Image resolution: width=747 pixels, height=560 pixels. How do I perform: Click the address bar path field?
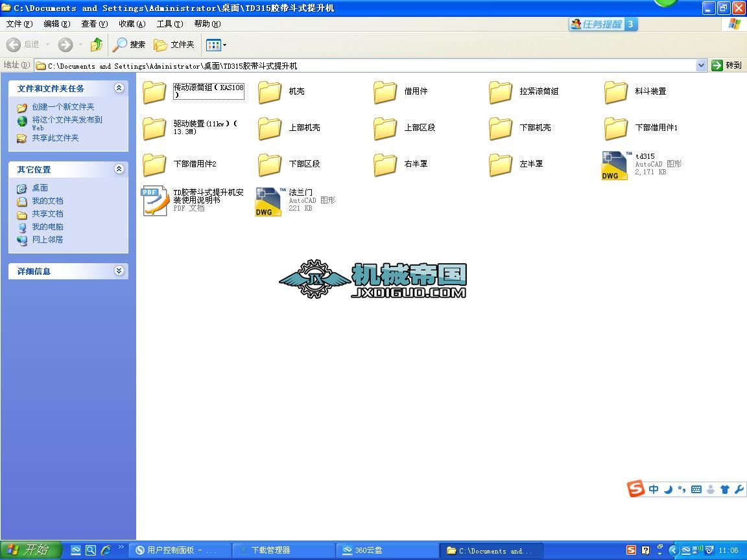[x=366, y=65]
